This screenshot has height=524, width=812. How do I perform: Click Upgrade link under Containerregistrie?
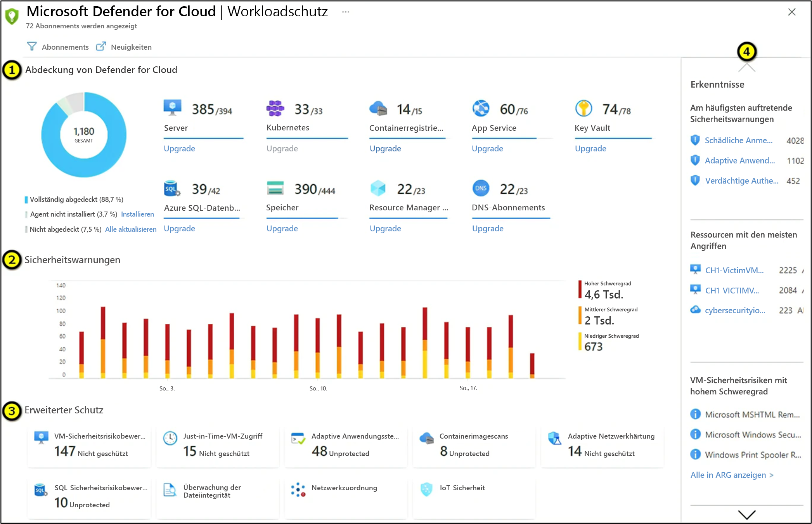coord(385,148)
